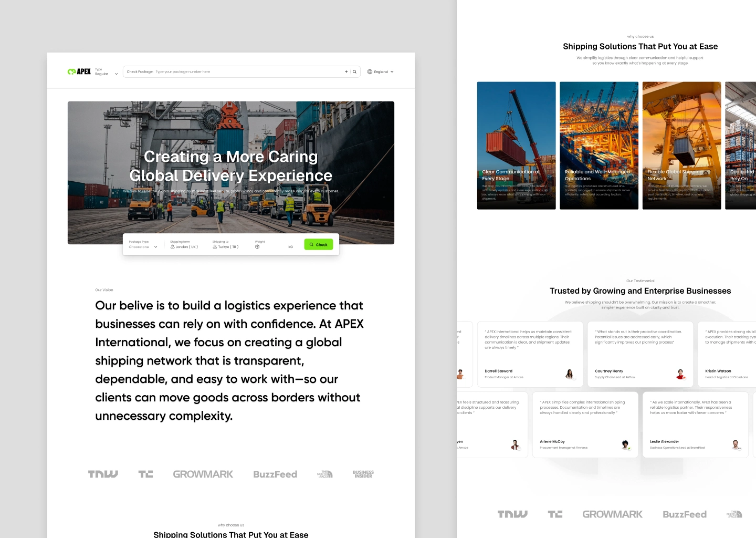Click the BuzzFeed logo in the left page
756x538 pixels.
pyautogui.click(x=275, y=474)
